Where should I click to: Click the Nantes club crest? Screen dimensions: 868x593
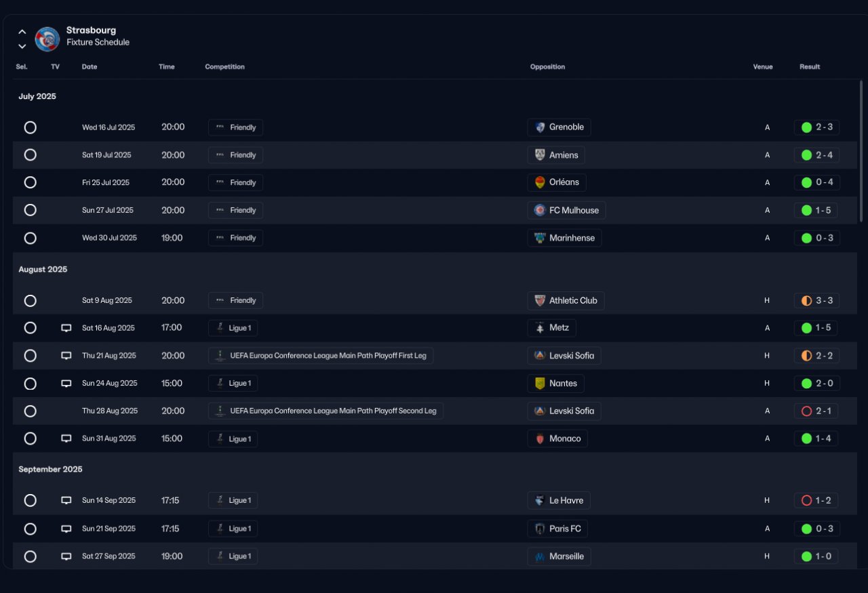tap(540, 384)
